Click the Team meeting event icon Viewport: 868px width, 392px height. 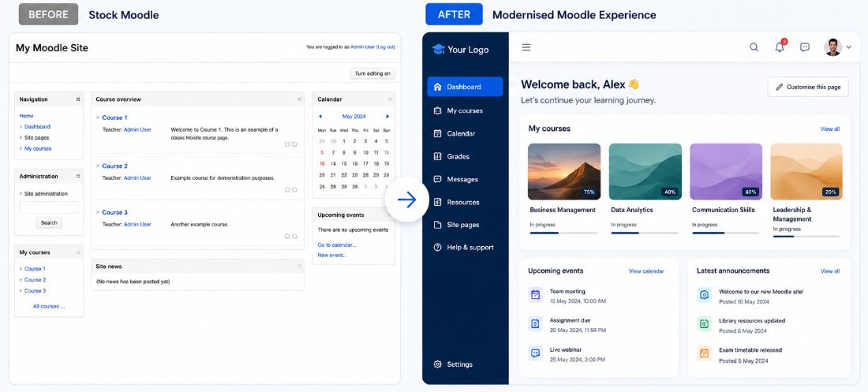[x=535, y=295]
